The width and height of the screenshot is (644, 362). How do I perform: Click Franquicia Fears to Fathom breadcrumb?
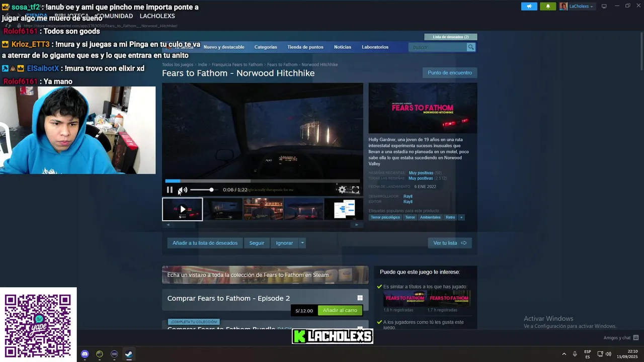click(x=237, y=64)
